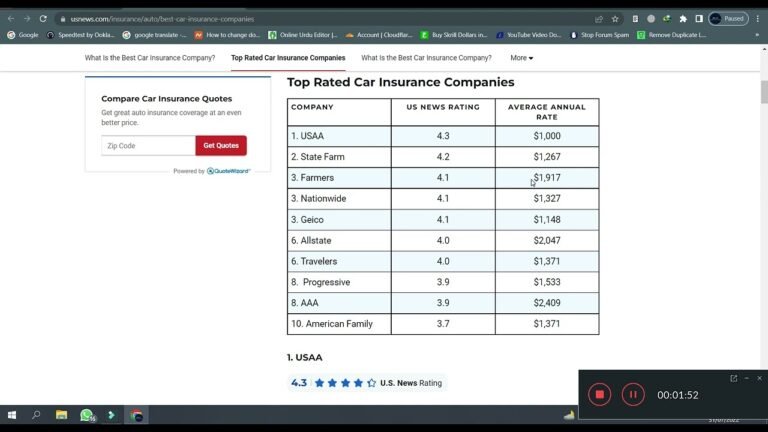Screen dimensions: 768x432
Task: Click the '3. Geico' table cell
Action: pyautogui.click(x=339, y=219)
